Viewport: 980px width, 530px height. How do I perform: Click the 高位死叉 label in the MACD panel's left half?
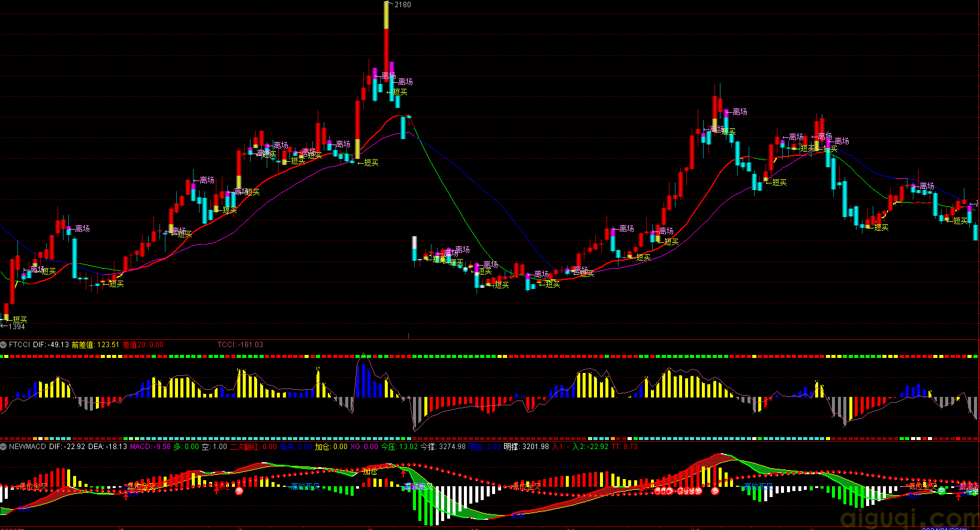pyautogui.click(x=304, y=487)
